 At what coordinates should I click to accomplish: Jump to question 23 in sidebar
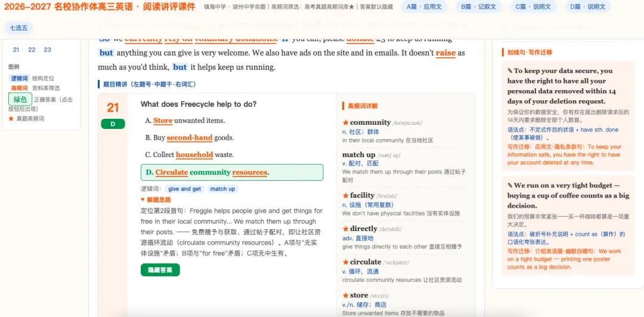47,50
